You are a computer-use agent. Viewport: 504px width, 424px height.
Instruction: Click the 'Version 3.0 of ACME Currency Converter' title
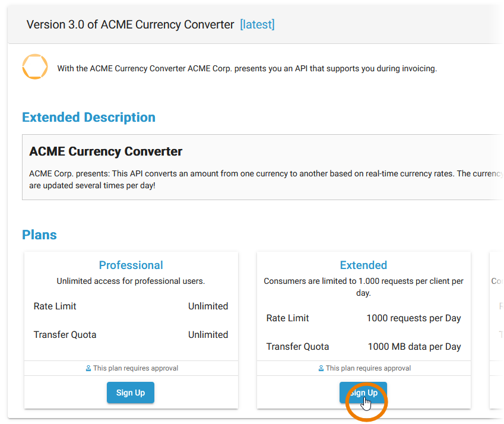[130, 24]
